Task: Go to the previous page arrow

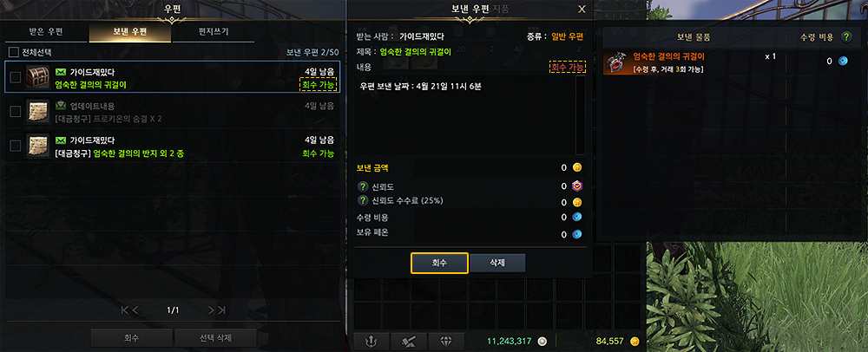Action: coord(135,310)
